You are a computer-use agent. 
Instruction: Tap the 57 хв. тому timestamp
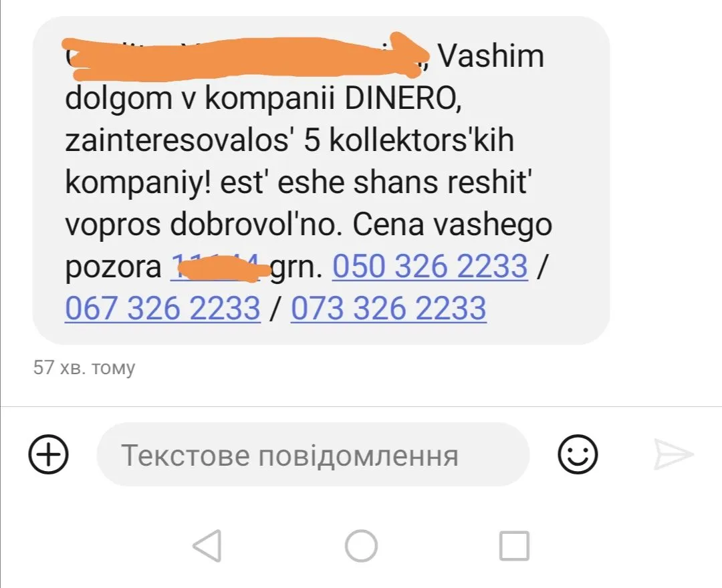(x=84, y=367)
